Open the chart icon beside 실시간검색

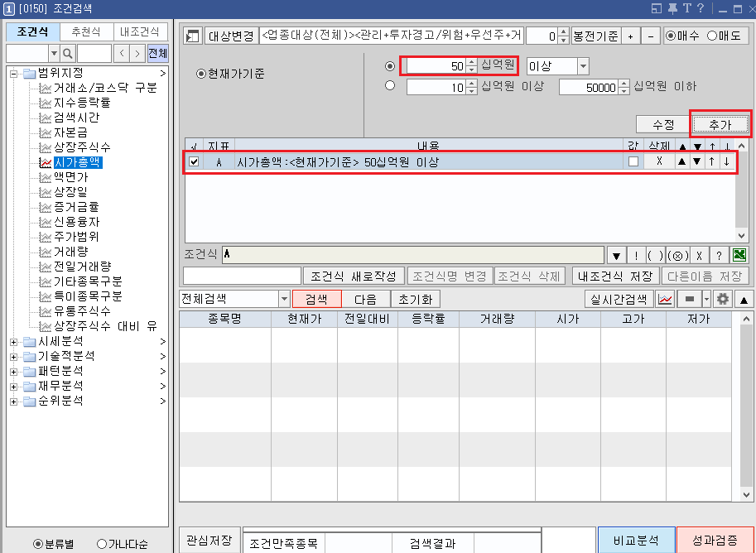(665, 300)
